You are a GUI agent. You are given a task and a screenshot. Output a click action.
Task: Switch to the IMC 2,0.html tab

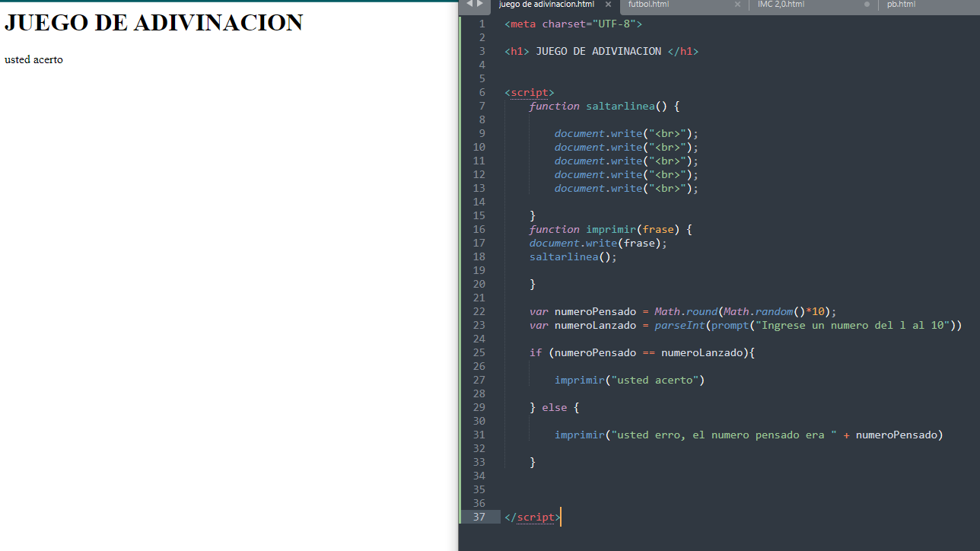781,5
